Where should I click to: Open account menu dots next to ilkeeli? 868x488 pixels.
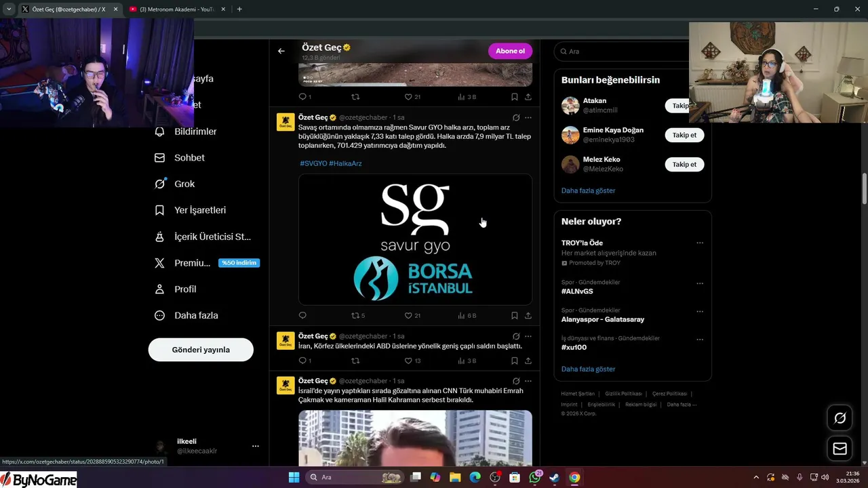[256, 446]
